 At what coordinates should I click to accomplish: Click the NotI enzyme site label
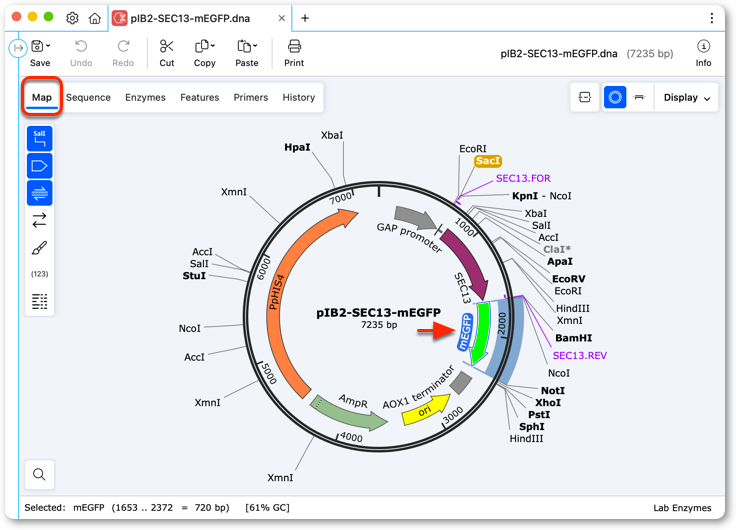tap(553, 391)
